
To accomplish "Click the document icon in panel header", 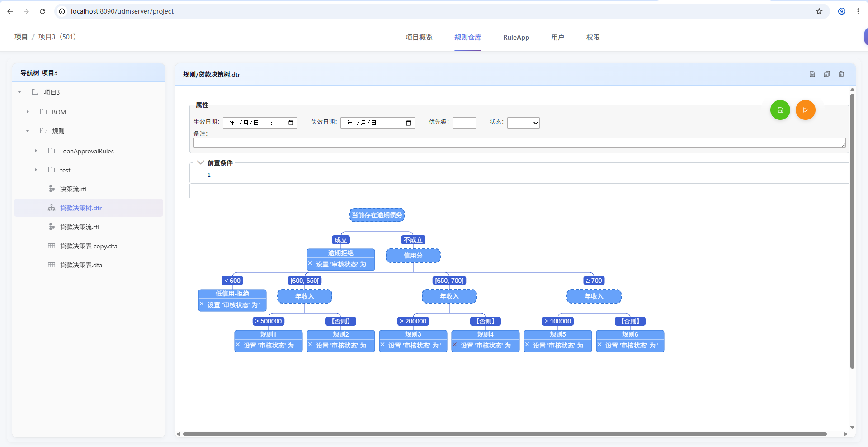I will pos(812,74).
